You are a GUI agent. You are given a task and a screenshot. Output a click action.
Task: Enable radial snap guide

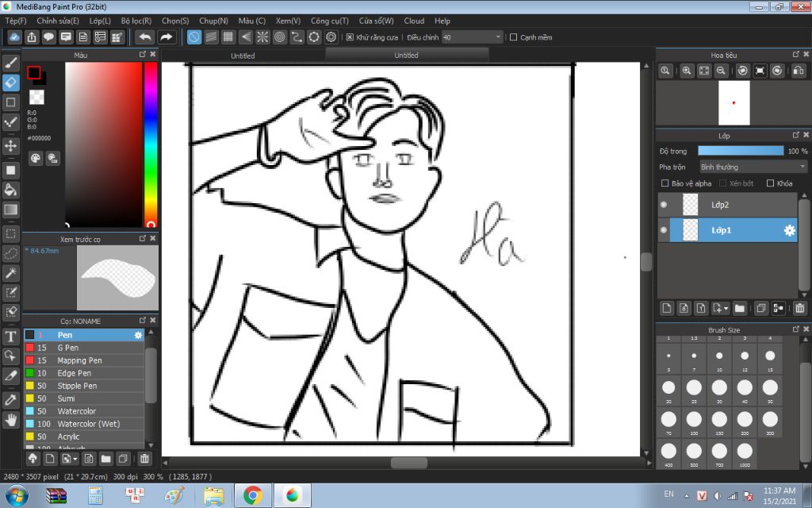coord(262,37)
